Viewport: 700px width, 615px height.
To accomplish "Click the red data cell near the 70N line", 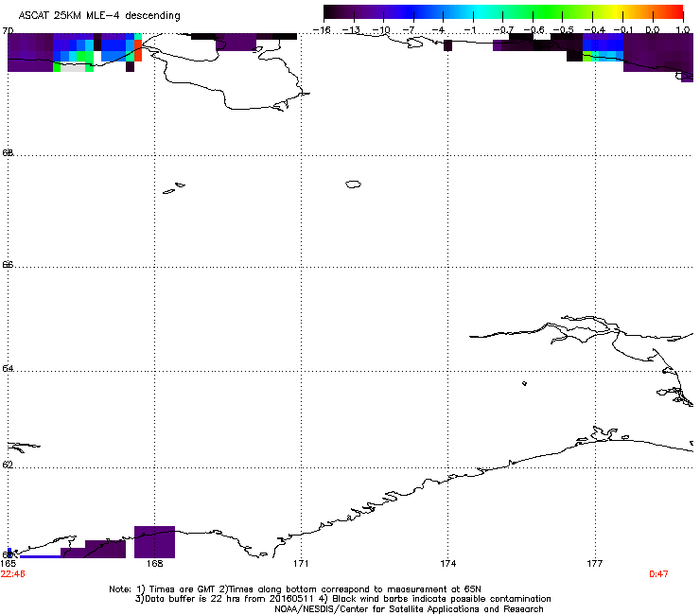I will click(x=138, y=50).
